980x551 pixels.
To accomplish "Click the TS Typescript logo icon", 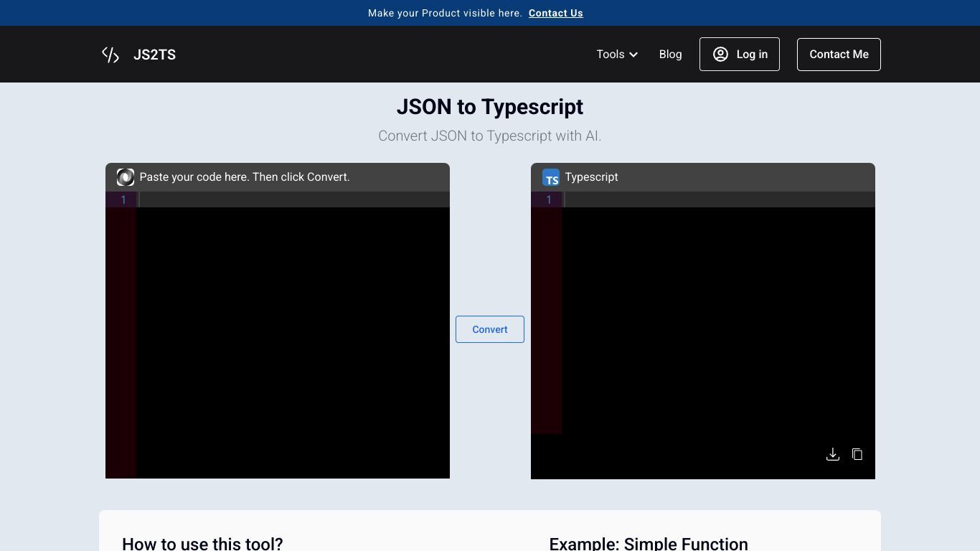I will coord(551,177).
